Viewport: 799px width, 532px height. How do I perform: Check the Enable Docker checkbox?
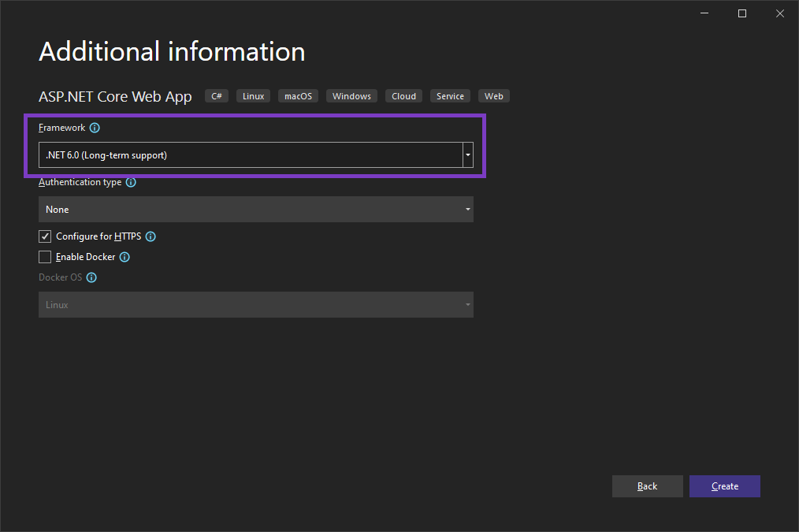click(x=45, y=257)
